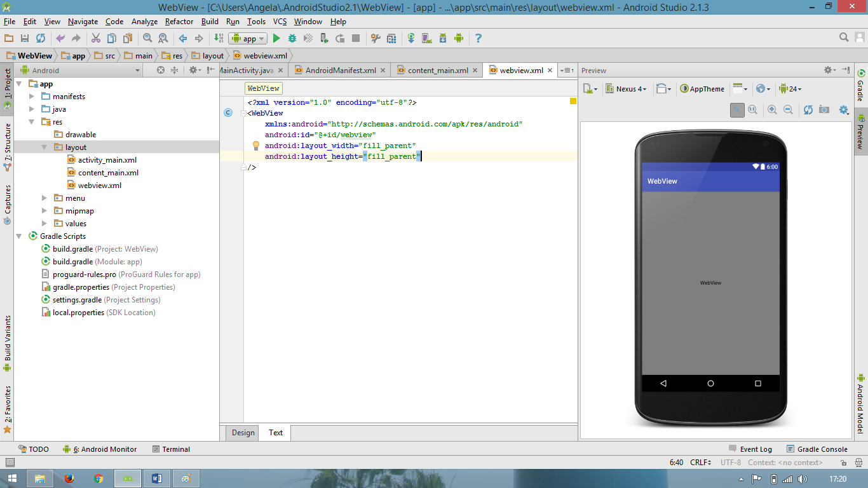The height and width of the screenshot is (488, 868).
Task: Refresh the layout preview
Action: [x=808, y=110]
